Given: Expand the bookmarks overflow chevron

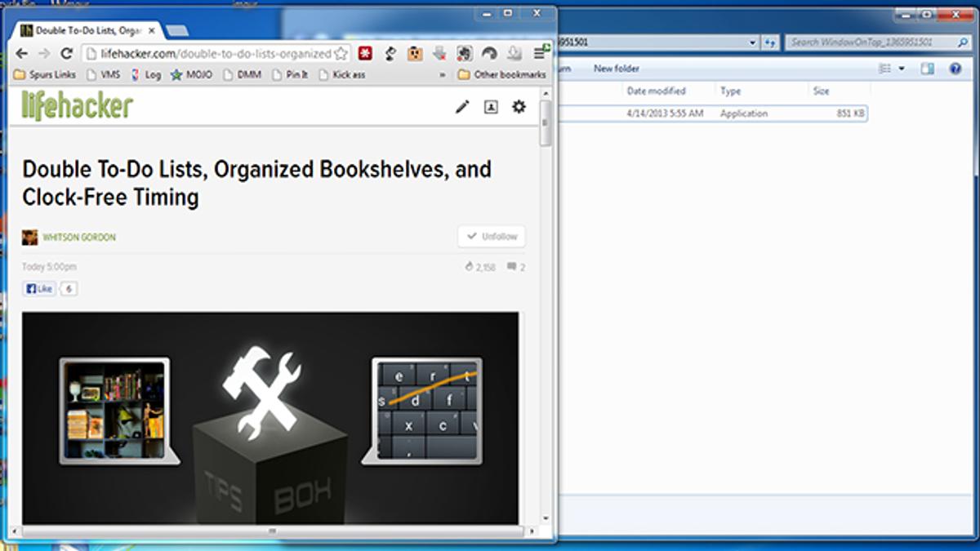Looking at the screenshot, I should 443,75.
